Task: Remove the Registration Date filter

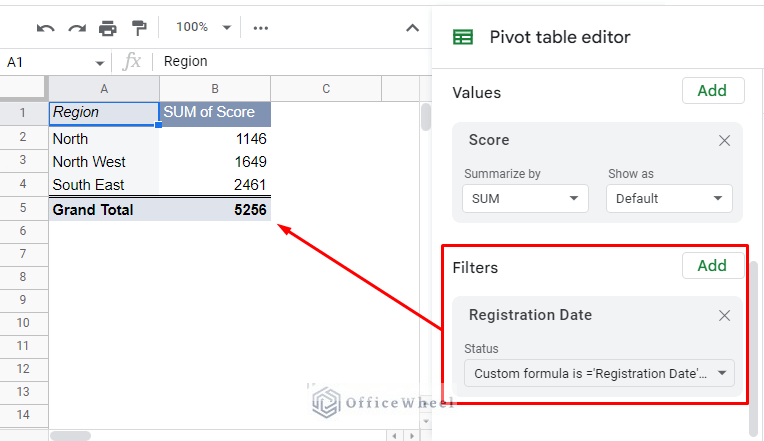Action: click(x=725, y=315)
